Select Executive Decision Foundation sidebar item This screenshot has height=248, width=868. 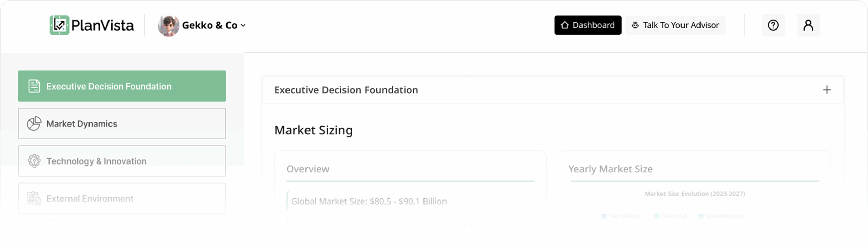point(122,86)
